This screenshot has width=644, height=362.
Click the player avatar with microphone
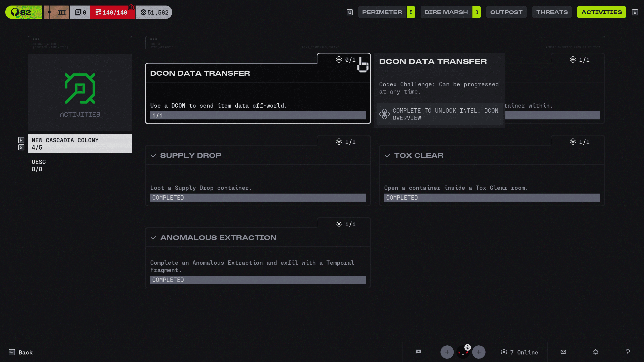[463, 352]
